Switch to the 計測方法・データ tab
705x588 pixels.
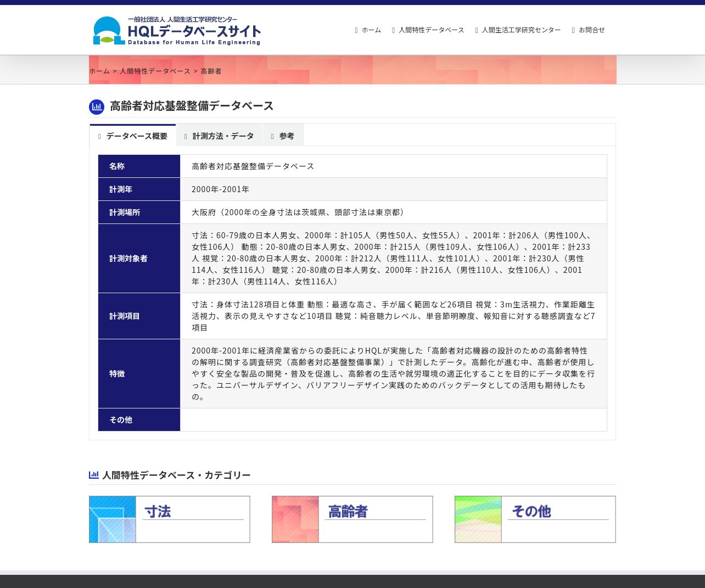tap(219, 136)
